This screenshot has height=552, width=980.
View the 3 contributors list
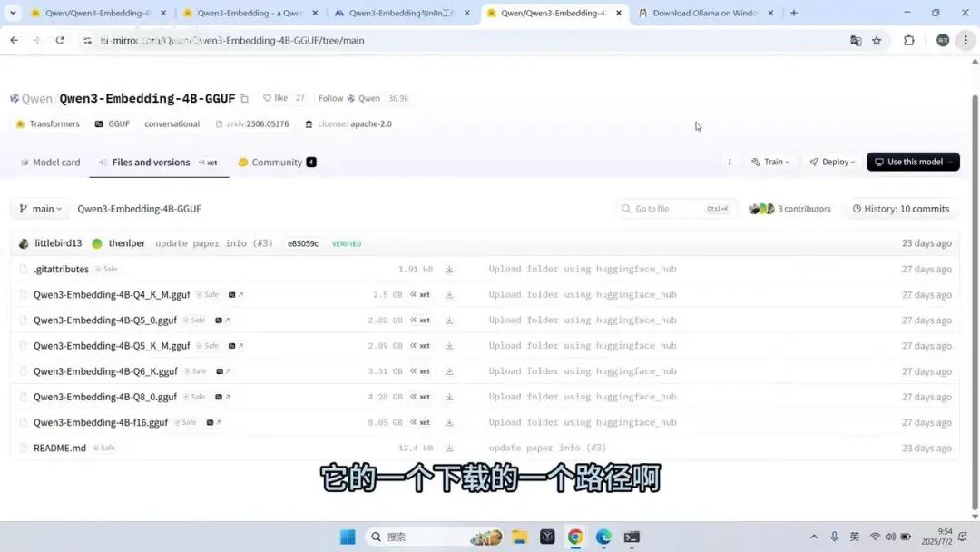click(789, 209)
